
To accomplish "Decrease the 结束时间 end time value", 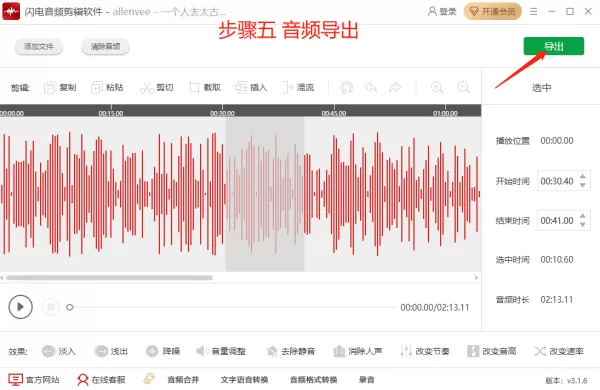I will coord(582,225).
